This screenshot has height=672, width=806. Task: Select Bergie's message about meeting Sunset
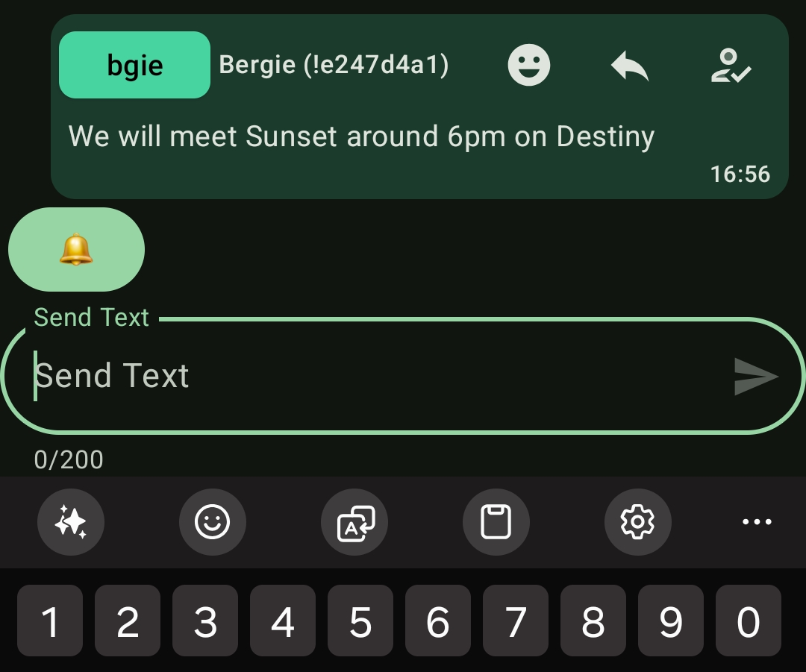(361, 137)
